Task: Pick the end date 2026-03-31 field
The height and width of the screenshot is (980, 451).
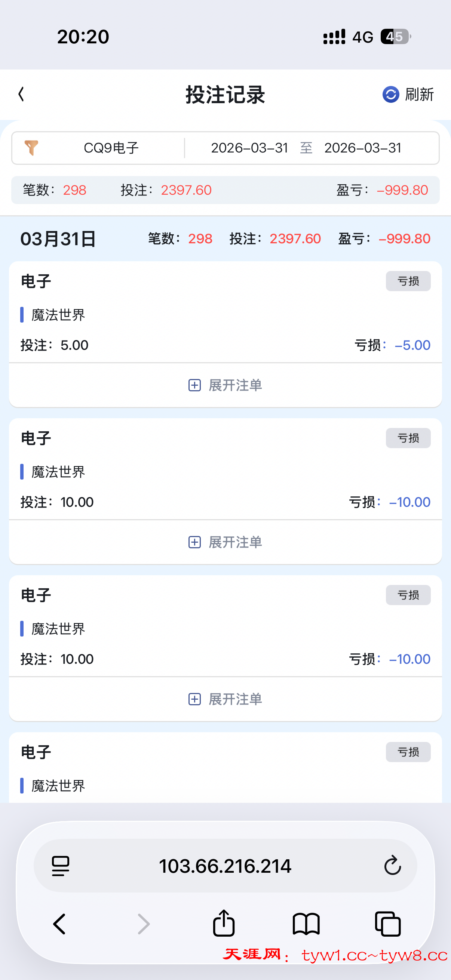Action: coord(363,148)
